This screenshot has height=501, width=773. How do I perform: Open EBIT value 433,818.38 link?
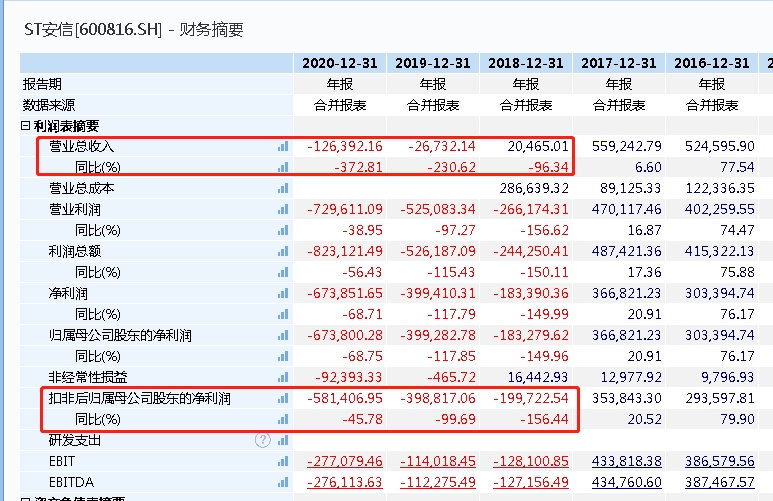pyautogui.click(x=627, y=462)
